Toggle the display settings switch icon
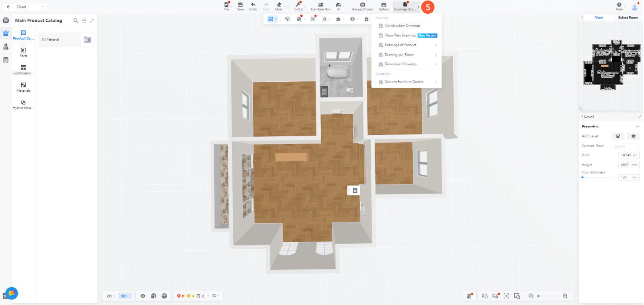 tap(469, 296)
